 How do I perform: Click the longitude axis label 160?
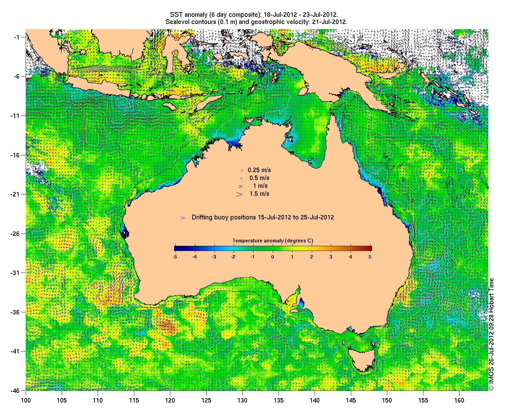coord(459,400)
